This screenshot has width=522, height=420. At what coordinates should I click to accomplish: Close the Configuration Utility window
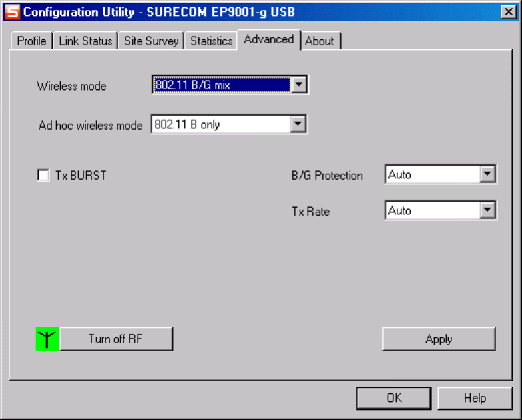pos(509,12)
